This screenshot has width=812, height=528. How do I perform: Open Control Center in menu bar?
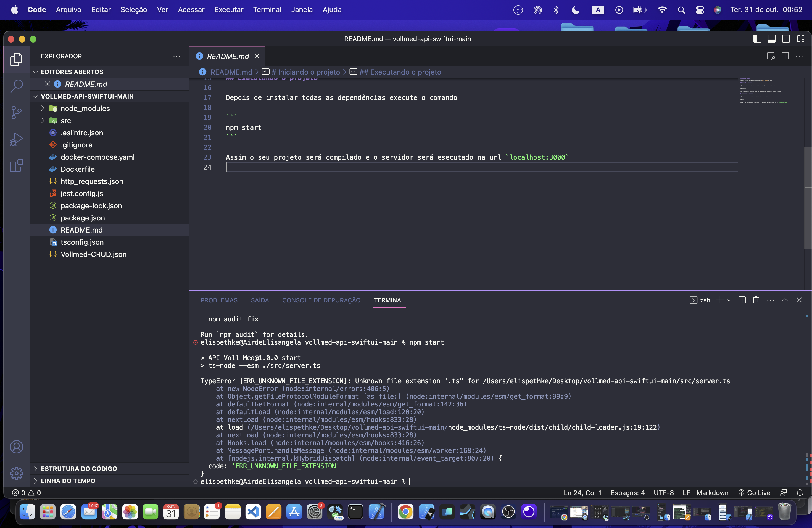coord(700,10)
